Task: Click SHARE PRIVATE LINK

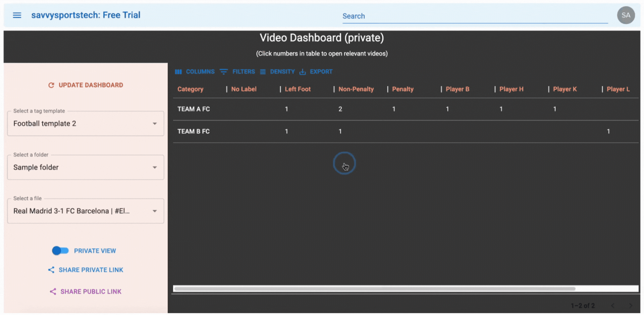Action: click(x=86, y=270)
